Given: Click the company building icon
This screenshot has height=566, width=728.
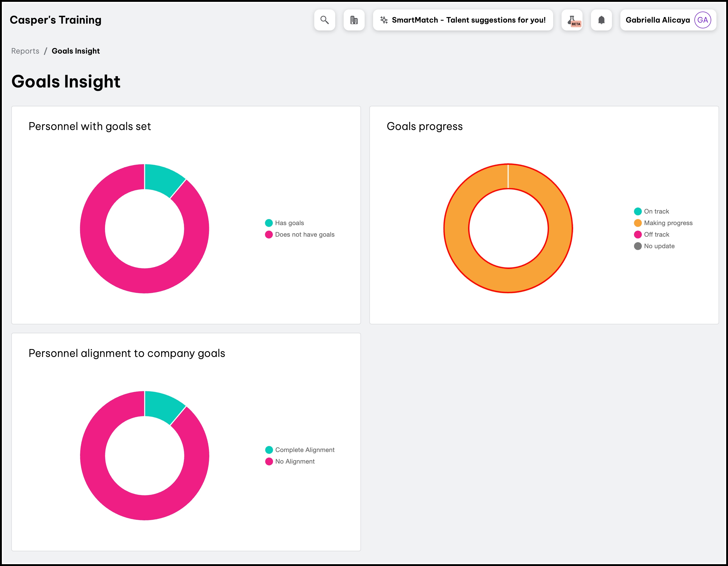Looking at the screenshot, I should coord(354,20).
